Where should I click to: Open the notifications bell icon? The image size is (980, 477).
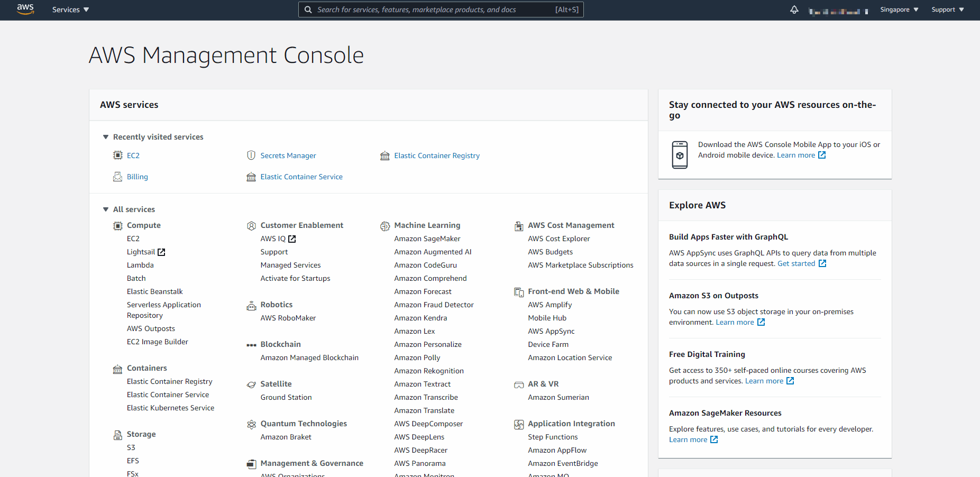click(x=794, y=10)
